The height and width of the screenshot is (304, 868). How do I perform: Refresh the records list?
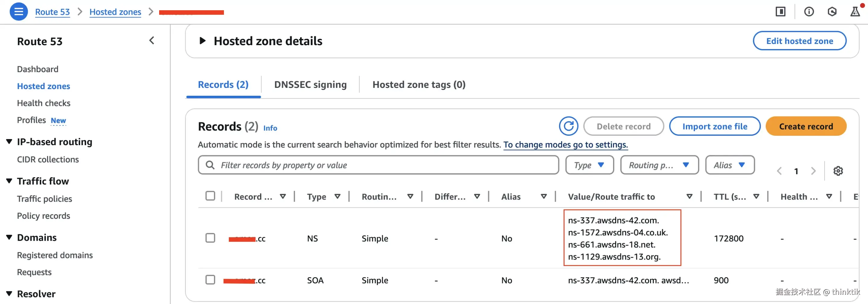[568, 126]
